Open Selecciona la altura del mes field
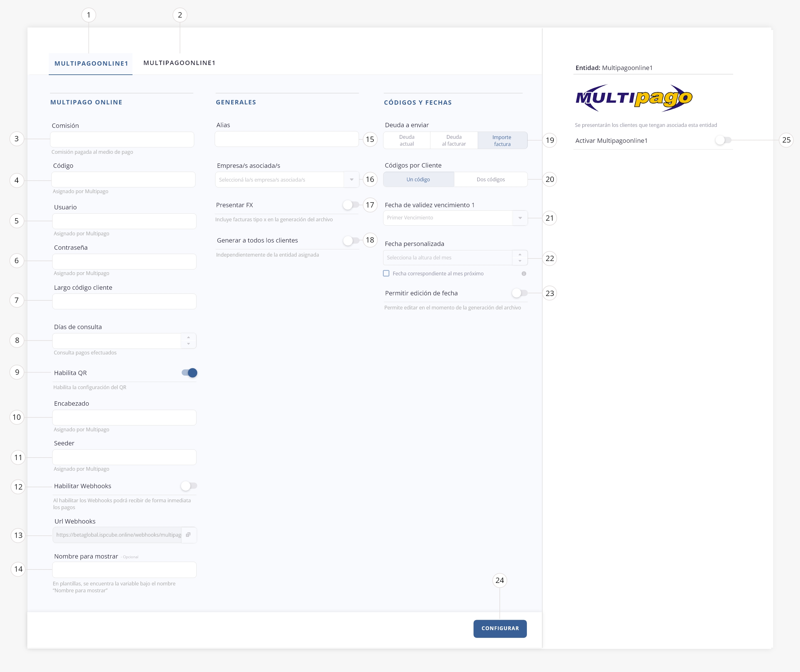Viewport: 800px width, 672px height. point(448,258)
